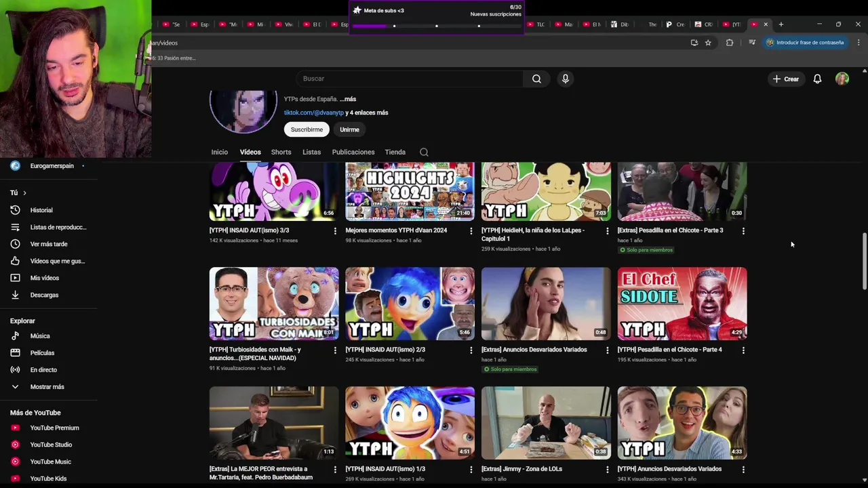This screenshot has width=868, height=488.
Task: Open Chrome three-dot menu
Action: [x=859, y=43]
